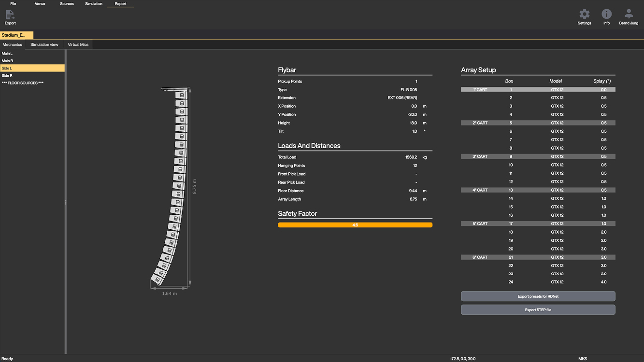Select the Mechanics tab
Viewport: 644px width, 362px height.
(13, 45)
